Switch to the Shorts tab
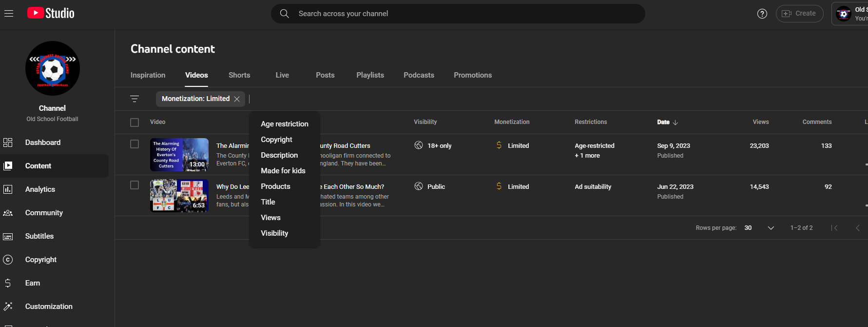 point(239,75)
